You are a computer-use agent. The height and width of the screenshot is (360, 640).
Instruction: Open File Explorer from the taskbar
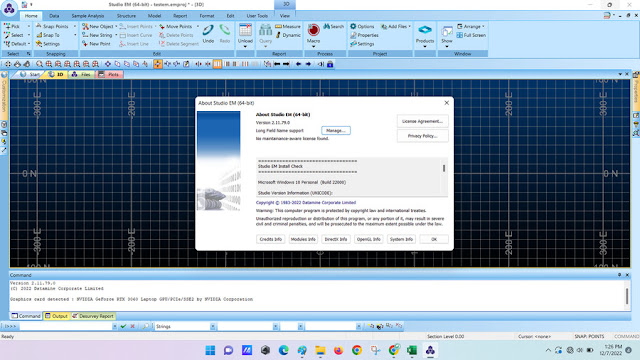coord(320,350)
